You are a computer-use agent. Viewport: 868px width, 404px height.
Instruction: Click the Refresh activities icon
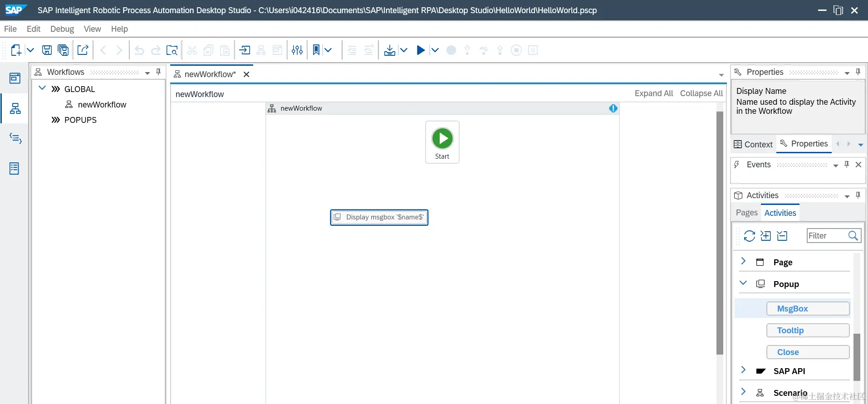750,236
